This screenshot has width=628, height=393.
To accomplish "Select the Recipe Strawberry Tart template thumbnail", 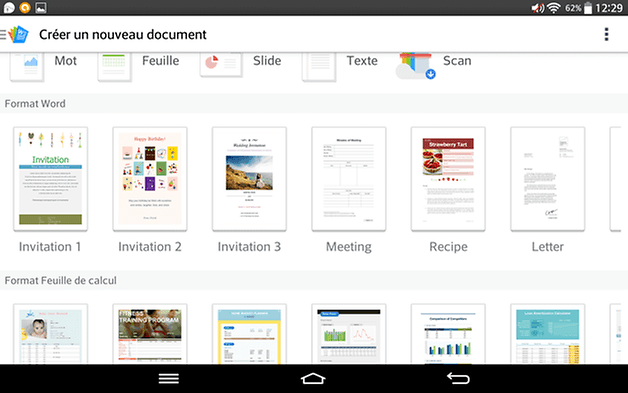I will (448, 179).
